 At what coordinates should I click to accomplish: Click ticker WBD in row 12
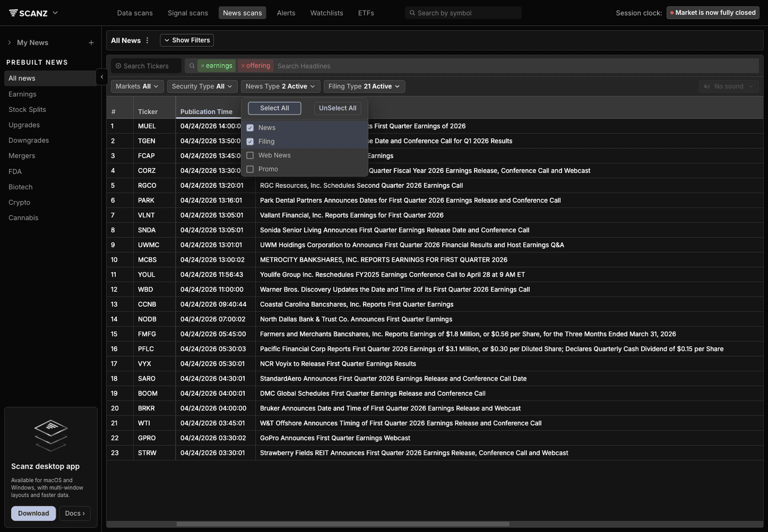click(146, 289)
